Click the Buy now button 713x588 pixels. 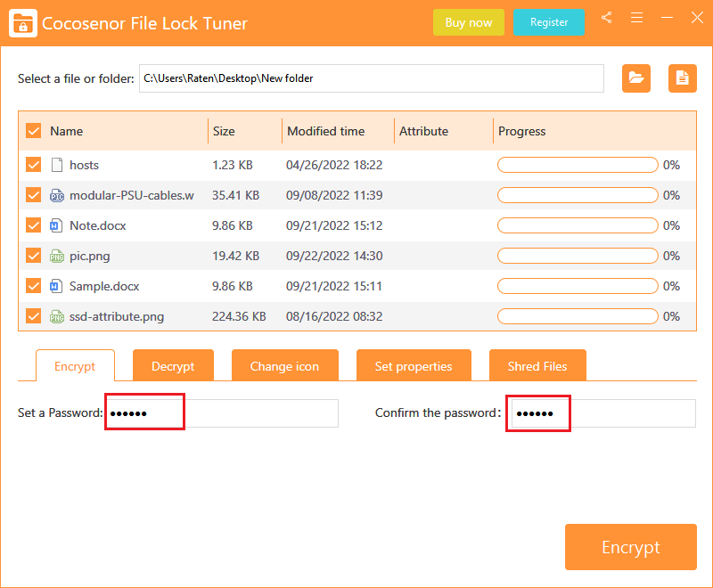pos(469,22)
